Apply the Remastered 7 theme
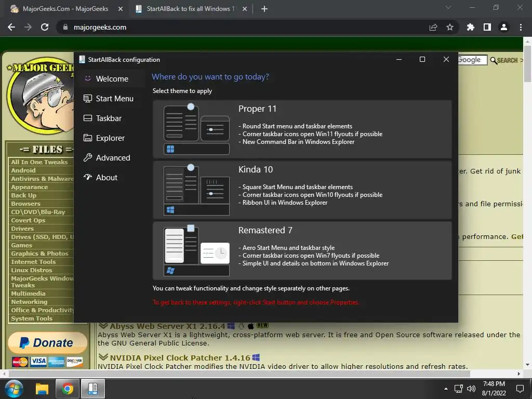Screen dimensions: 532x399 [x=302, y=251]
